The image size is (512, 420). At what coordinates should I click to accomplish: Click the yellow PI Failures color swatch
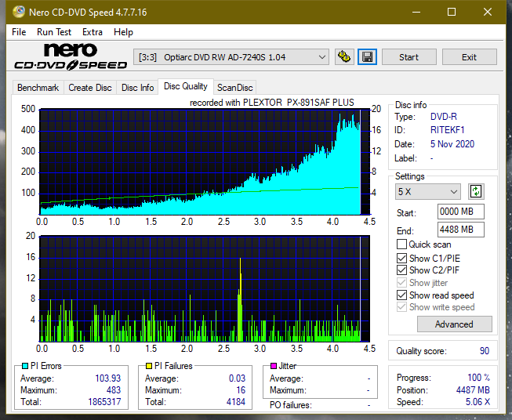click(149, 366)
